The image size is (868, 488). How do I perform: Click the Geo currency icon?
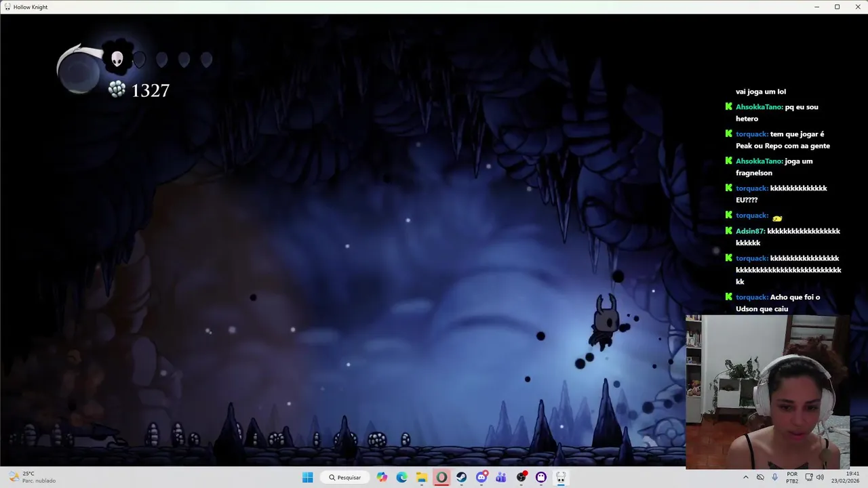(x=117, y=89)
